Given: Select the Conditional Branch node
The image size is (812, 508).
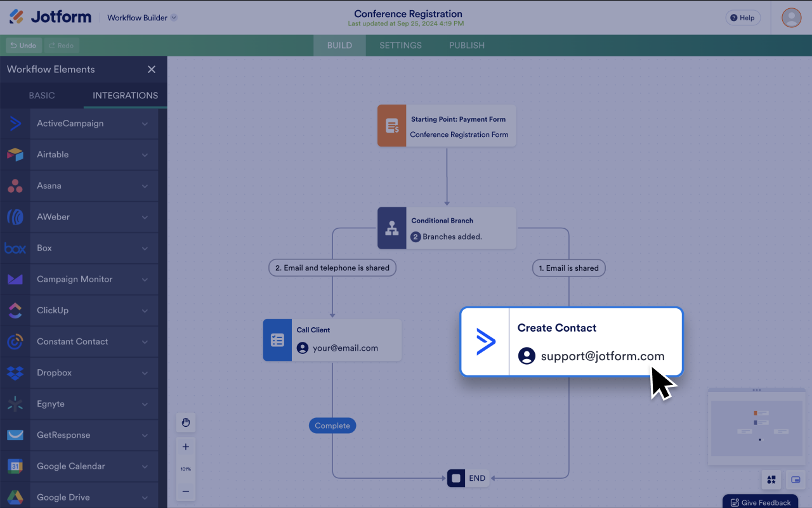Looking at the screenshot, I should [x=447, y=228].
